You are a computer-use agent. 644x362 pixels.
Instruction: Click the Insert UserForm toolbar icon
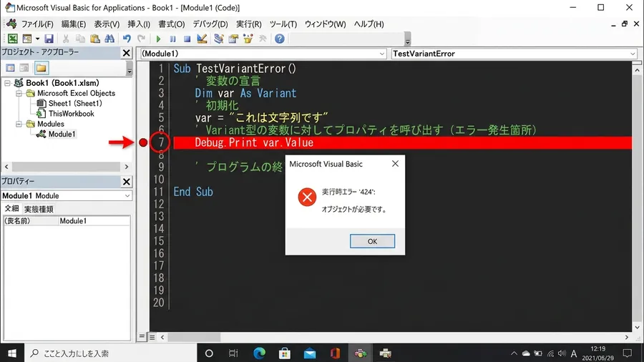click(27, 39)
